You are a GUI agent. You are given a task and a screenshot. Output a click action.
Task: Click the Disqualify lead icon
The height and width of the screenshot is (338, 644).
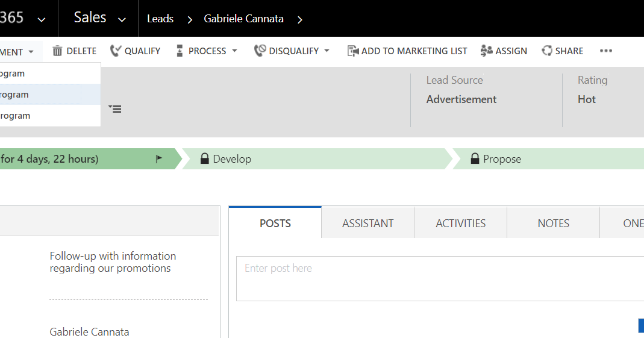pos(260,51)
